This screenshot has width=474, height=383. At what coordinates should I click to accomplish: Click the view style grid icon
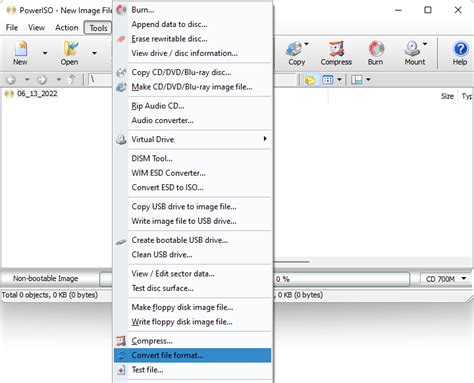(x=328, y=80)
